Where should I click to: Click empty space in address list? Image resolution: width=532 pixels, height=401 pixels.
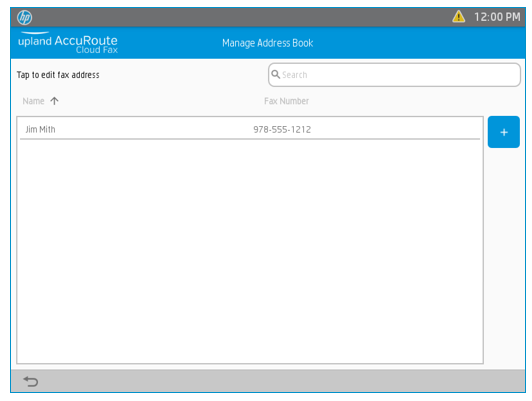[250, 251]
